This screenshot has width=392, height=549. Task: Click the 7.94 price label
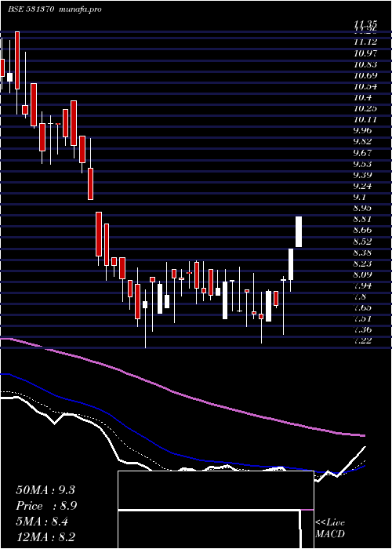[362, 285]
